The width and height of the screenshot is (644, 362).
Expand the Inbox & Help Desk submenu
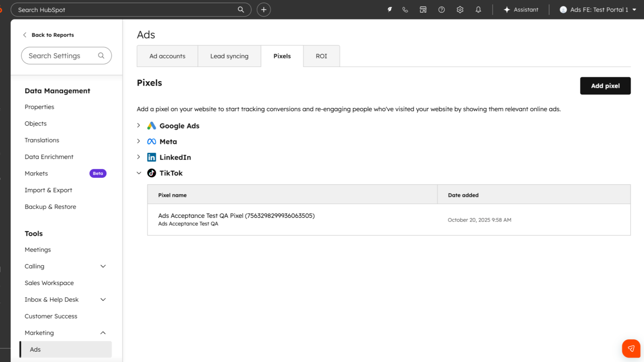point(103,299)
